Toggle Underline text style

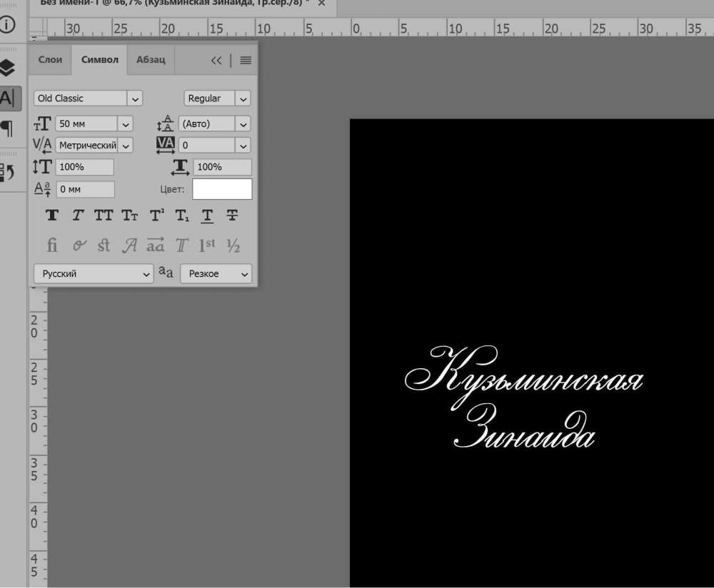(207, 216)
